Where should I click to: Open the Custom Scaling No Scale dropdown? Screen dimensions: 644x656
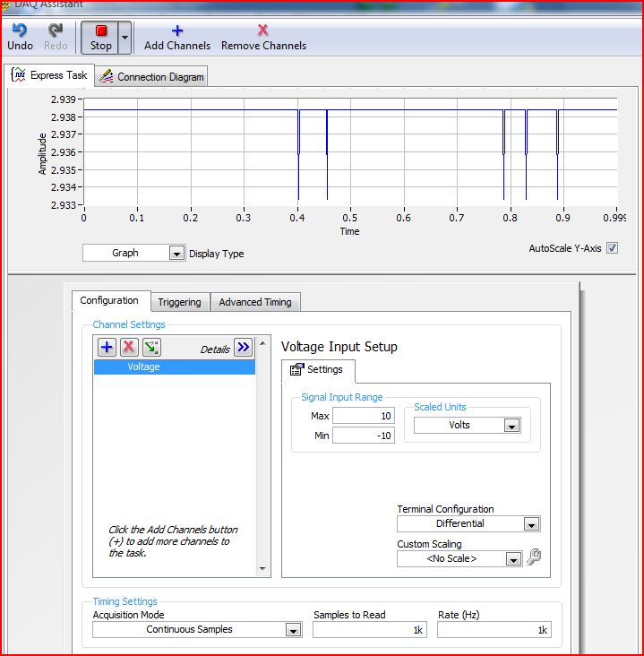[459, 559]
